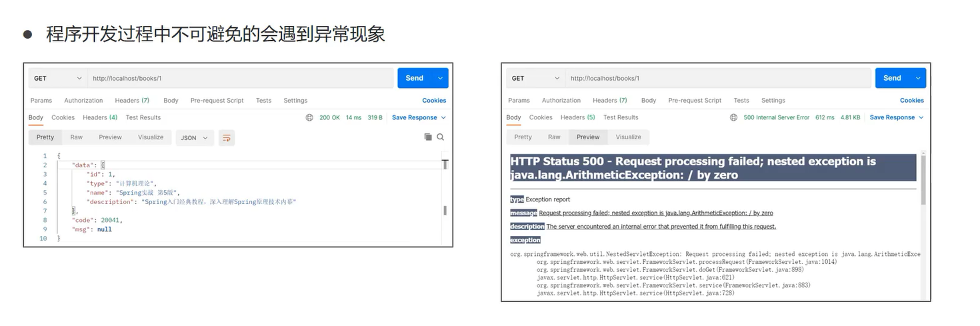Viewport: 980px width, 326px height.
Task: Select response Headers (4) tab
Action: pyautogui.click(x=100, y=117)
